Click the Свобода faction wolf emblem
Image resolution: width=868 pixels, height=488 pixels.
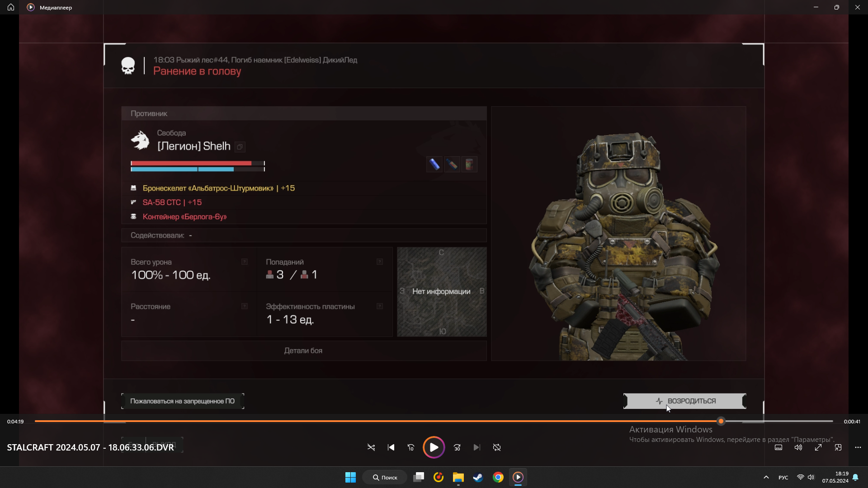140,140
